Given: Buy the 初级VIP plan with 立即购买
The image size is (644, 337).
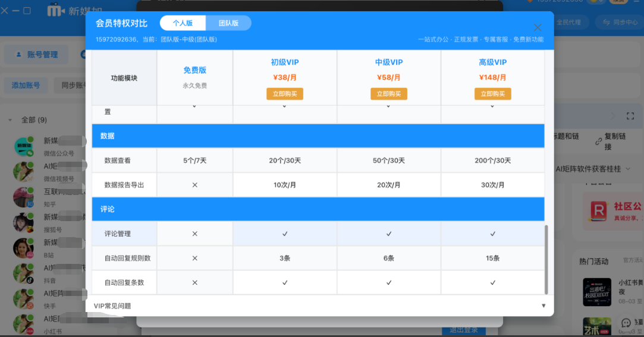Looking at the screenshot, I should (x=285, y=94).
